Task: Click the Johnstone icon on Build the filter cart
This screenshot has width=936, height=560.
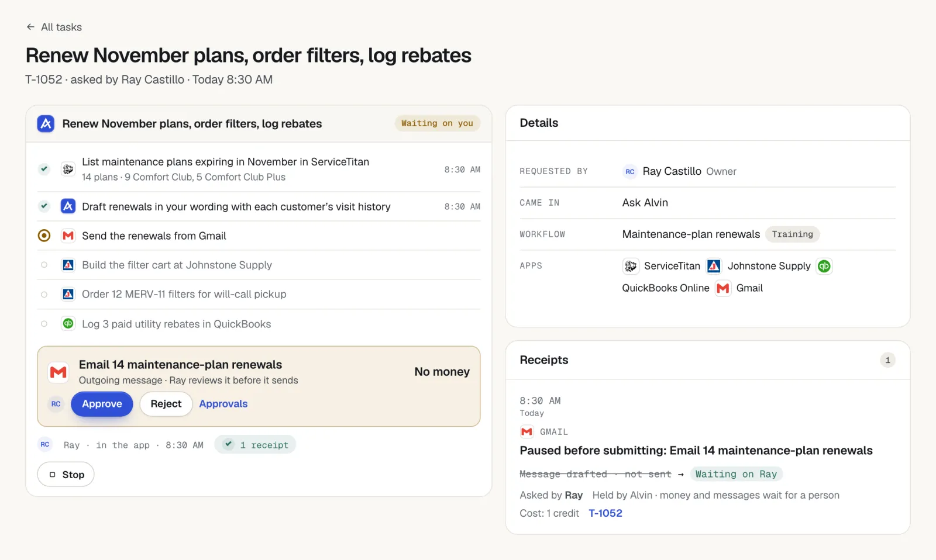Action: click(x=68, y=265)
